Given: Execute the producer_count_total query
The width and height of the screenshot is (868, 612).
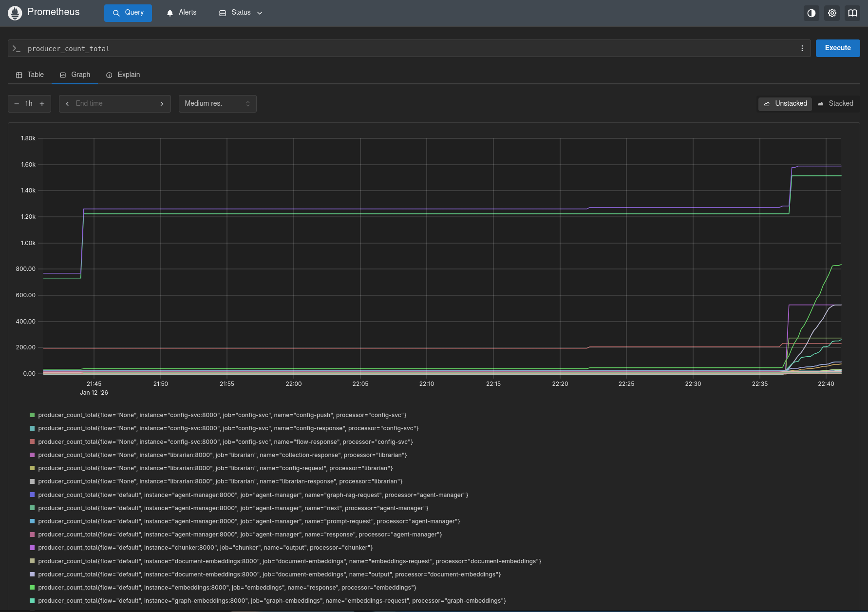Looking at the screenshot, I should click(x=837, y=48).
